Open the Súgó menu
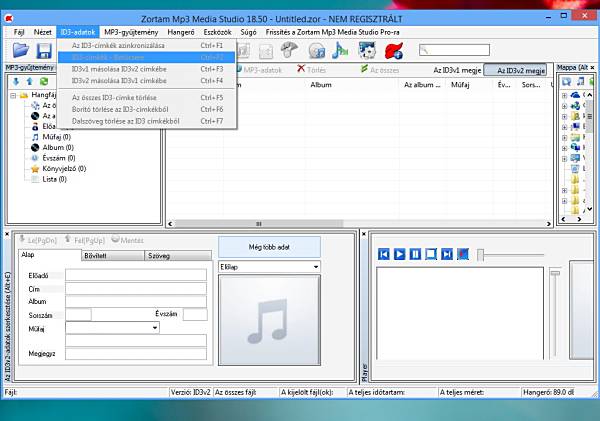Image resolution: width=600 pixels, height=421 pixels. coord(248,32)
